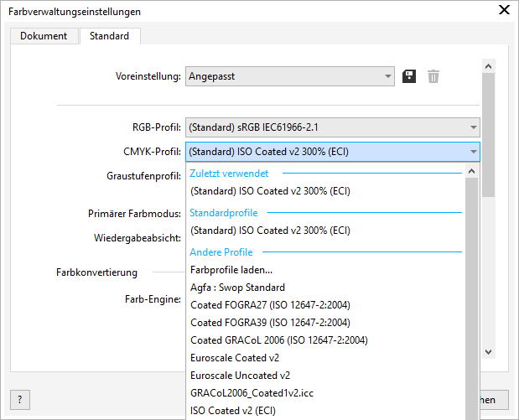Click the save preset floppy disk icon
This screenshot has width=519, height=420.
(410, 76)
